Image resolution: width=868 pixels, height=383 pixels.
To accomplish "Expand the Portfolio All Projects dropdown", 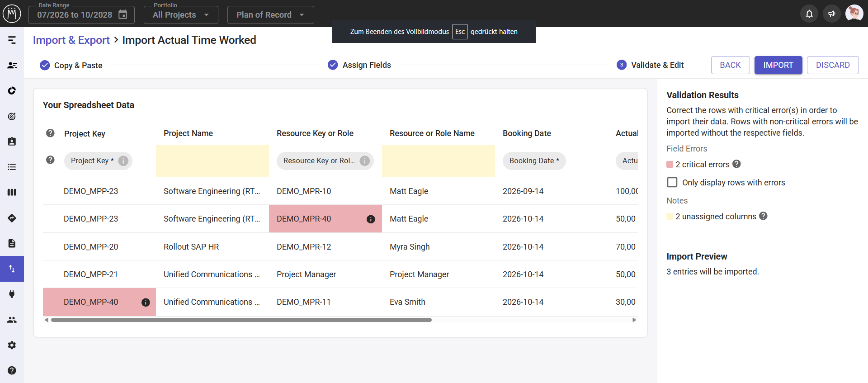I will click(181, 15).
